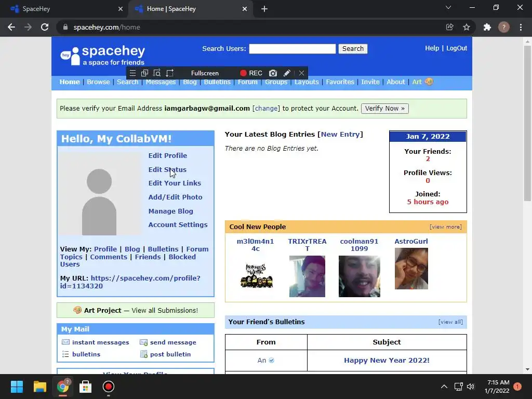The width and height of the screenshot is (532, 399).
Task: Show hidden system tray icons with the chevron
Action: click(444, 387)
